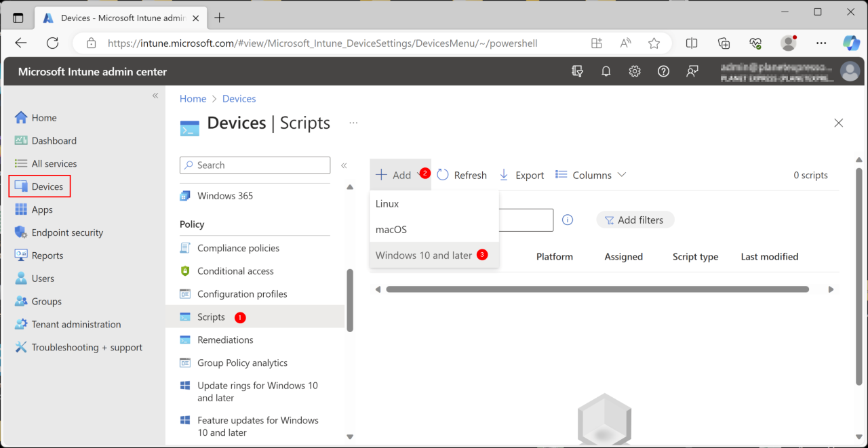Open the Intune notifications bell icon
The width and height of the screenshot is (868, 448).
click(606, 71)
